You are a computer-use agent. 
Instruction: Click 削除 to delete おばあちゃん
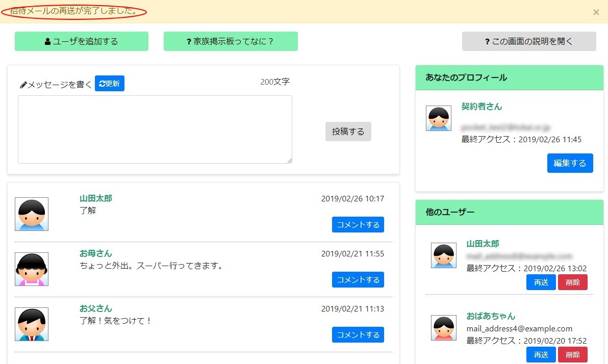pos(573,354)
